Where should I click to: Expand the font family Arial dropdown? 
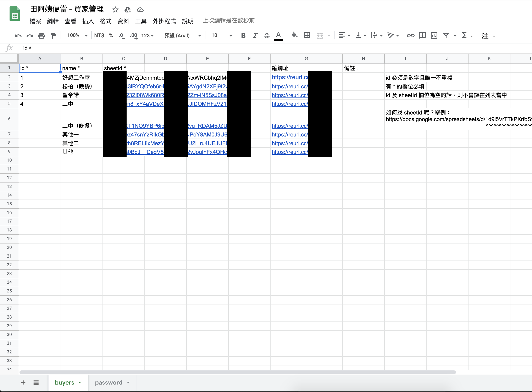coord(183,36)
